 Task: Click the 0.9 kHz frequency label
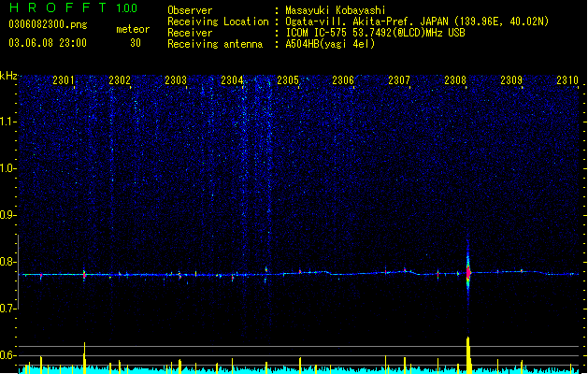tap(8, 215)
